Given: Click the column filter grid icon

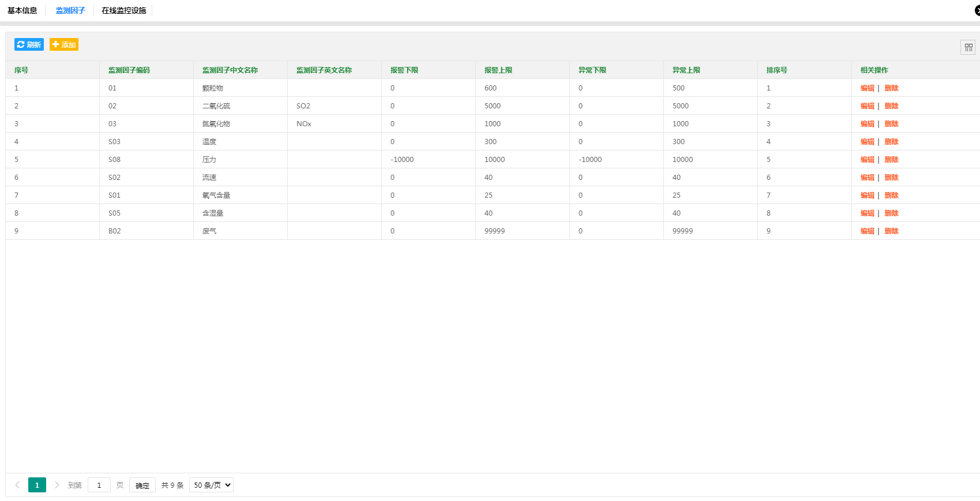Looking at the screenshot, I should pyautogui.click(x=968, y=47).
